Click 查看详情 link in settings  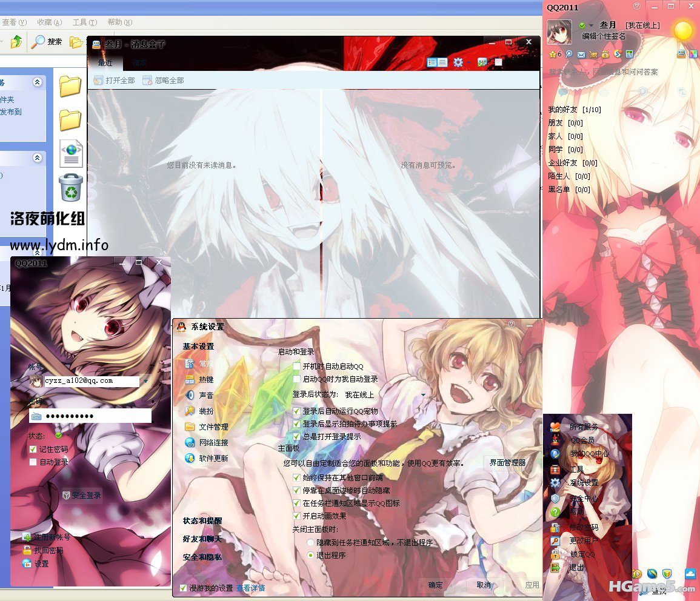(250, 588)
